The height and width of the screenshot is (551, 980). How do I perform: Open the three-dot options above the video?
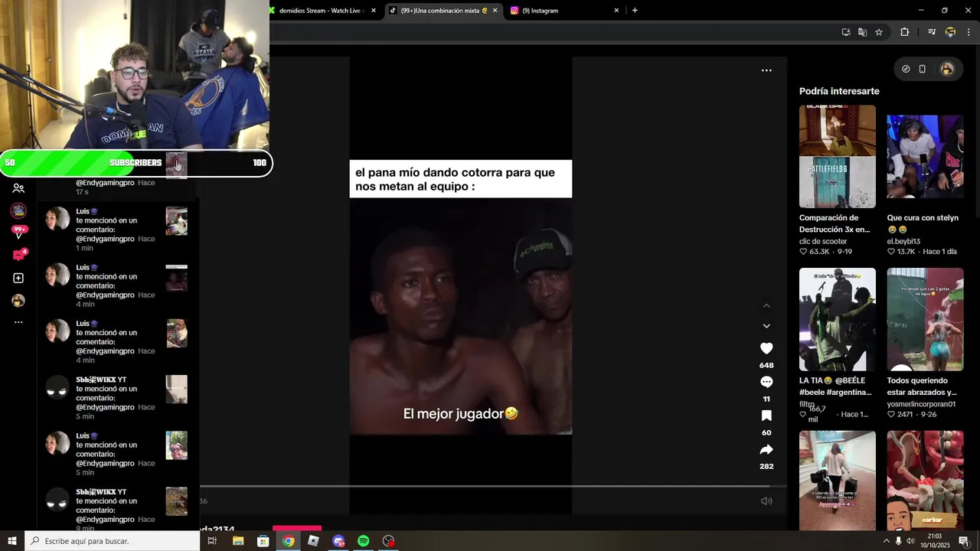pyautogui.click(x=766, y=70)
